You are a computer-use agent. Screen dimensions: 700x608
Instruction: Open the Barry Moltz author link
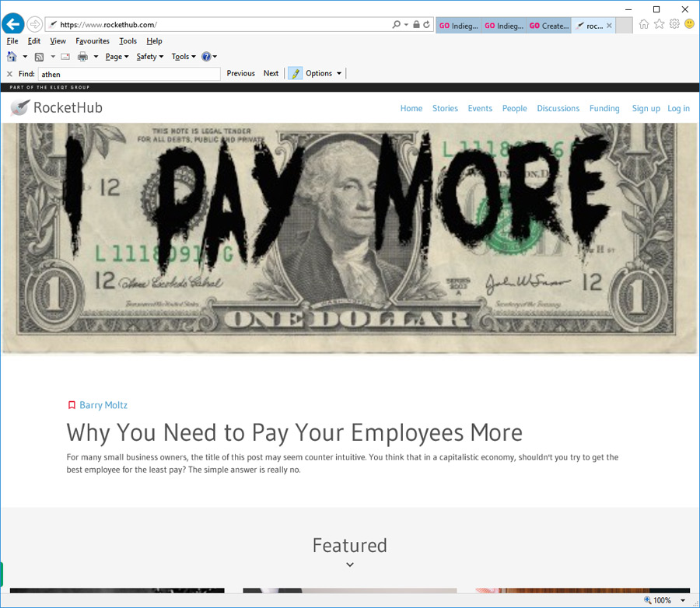tap(103, 405)
